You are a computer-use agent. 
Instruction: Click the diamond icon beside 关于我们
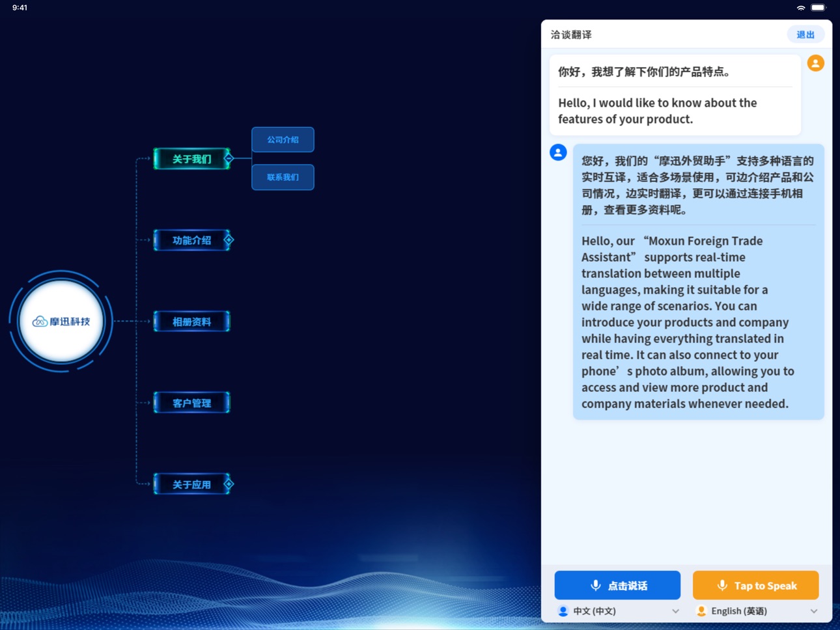[x=229, y=158]
